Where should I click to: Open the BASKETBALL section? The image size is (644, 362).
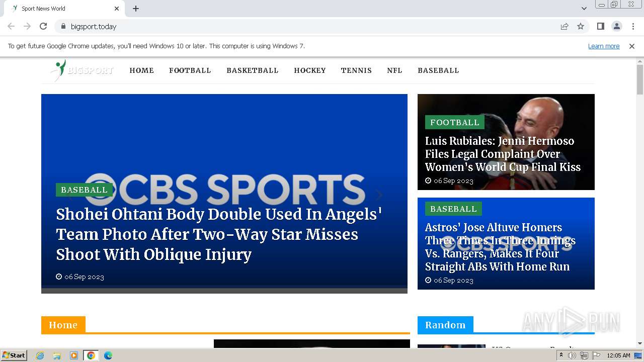(x=253, y=70)
